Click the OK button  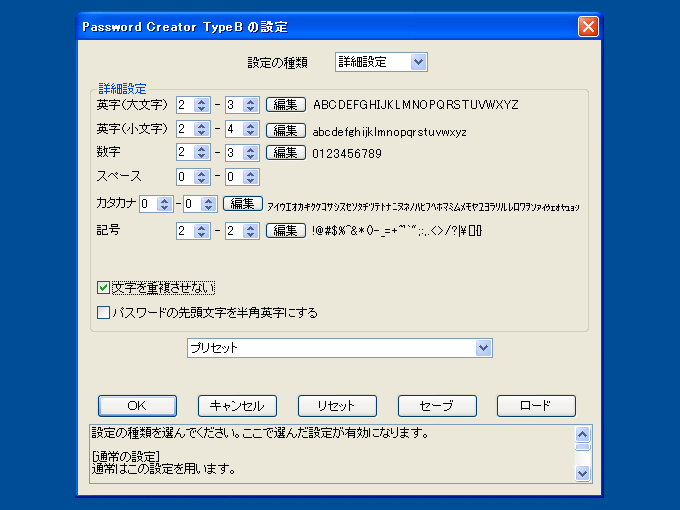pyautogui.click(x=137, y=406)
